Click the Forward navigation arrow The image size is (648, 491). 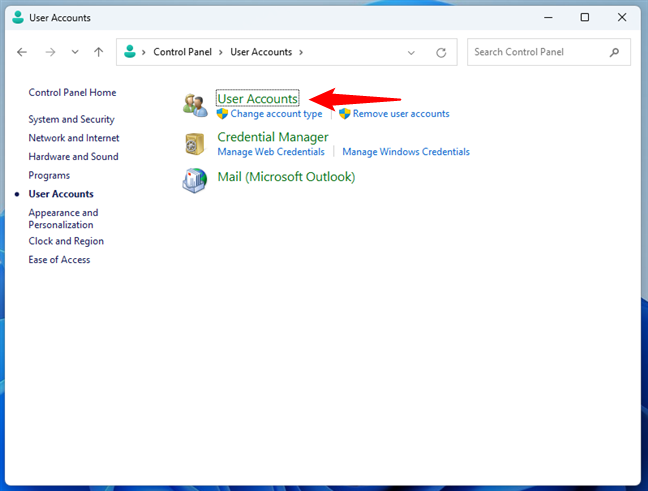(x=50, y=52)
